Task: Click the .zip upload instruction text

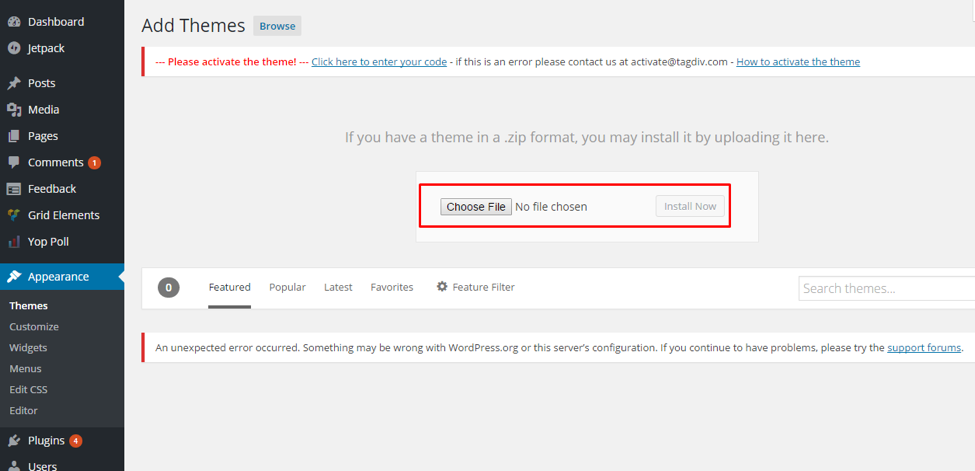Action: [587, 138]
